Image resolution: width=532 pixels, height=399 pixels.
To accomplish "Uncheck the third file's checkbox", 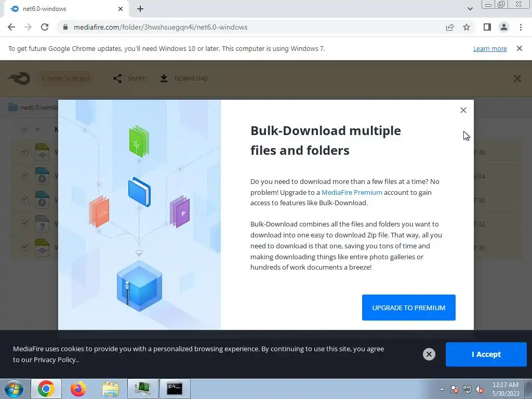I will (x=24, y=199).
